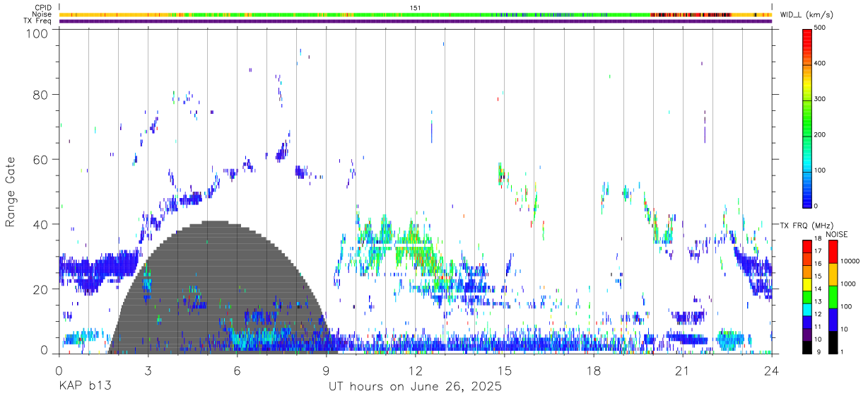Click the 'Range Gate' y-axis title
This screenshot has height=401, width=868.
tap(11, 191)
